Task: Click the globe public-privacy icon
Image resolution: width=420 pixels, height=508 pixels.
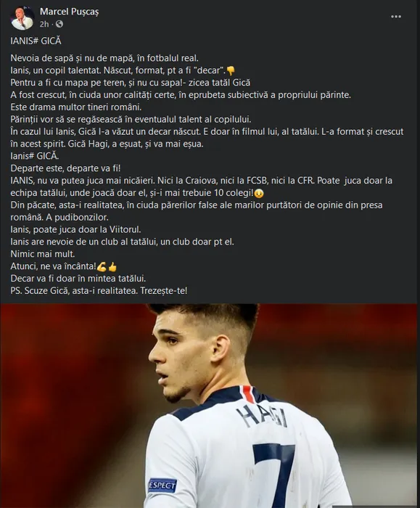Action: click(59, 24)
